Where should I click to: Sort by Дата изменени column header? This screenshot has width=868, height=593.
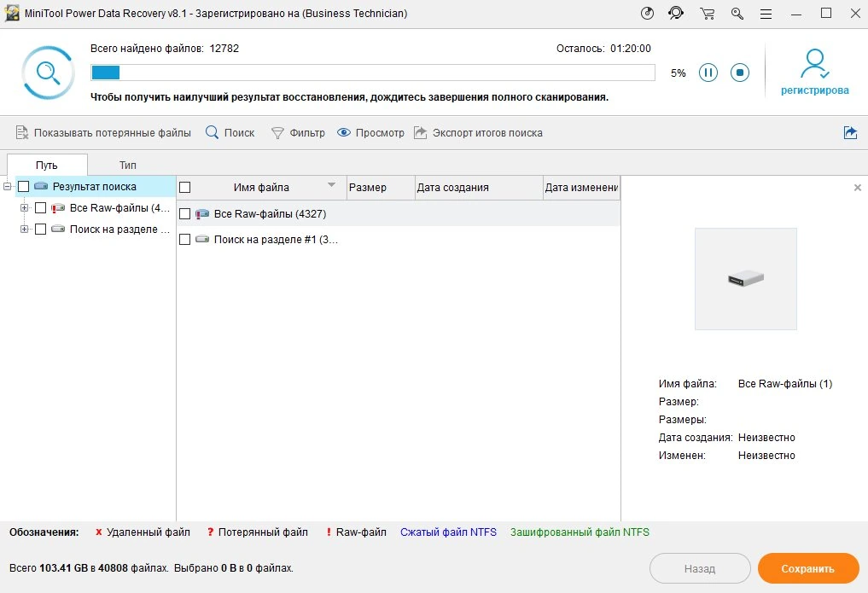coord(581,188)
